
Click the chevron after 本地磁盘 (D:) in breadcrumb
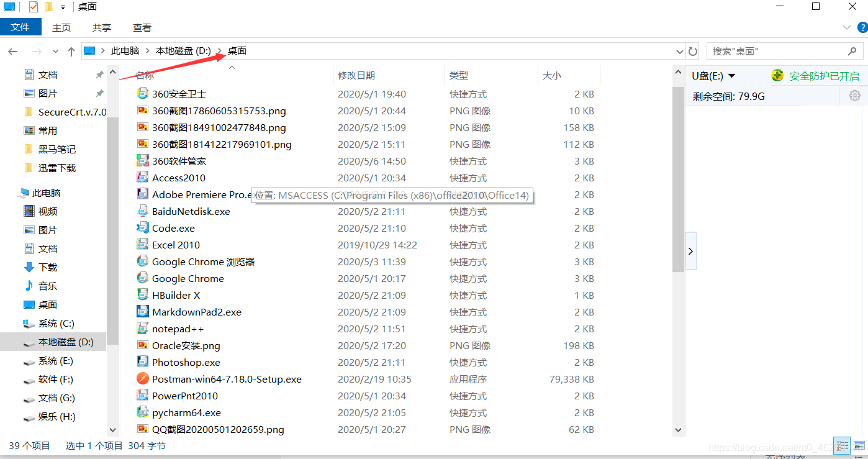[x=219, y=51]
